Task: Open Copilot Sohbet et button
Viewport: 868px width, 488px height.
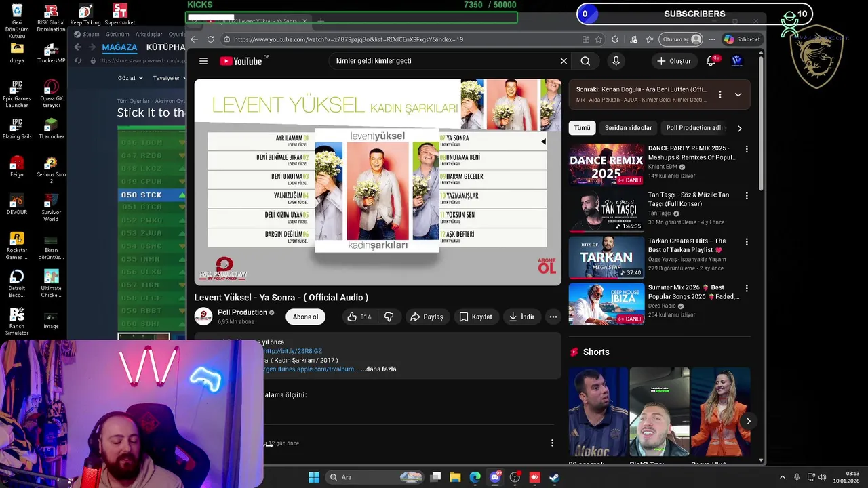Action: pos(742,39)
